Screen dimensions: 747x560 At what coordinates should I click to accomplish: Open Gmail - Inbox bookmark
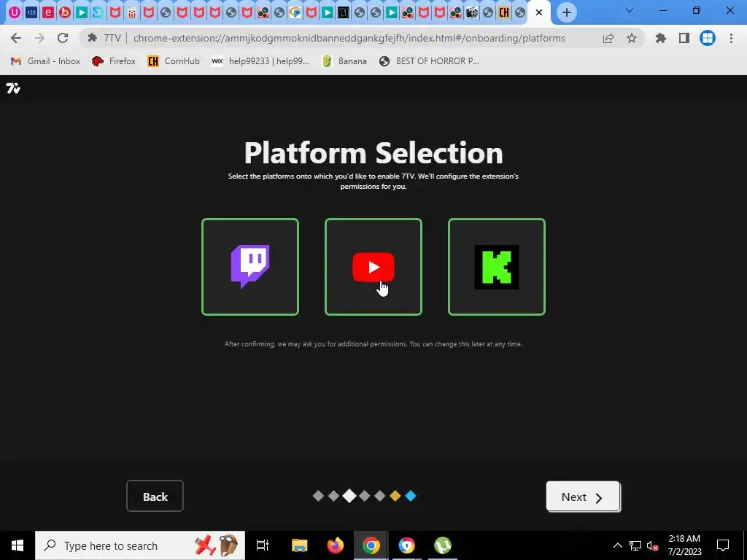(x=46, y=61)
